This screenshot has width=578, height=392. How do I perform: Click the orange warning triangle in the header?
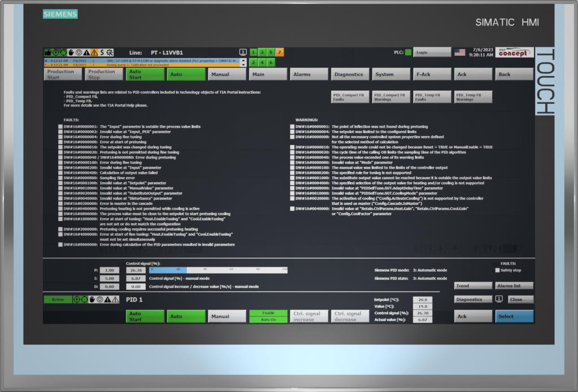click(94, 52)
